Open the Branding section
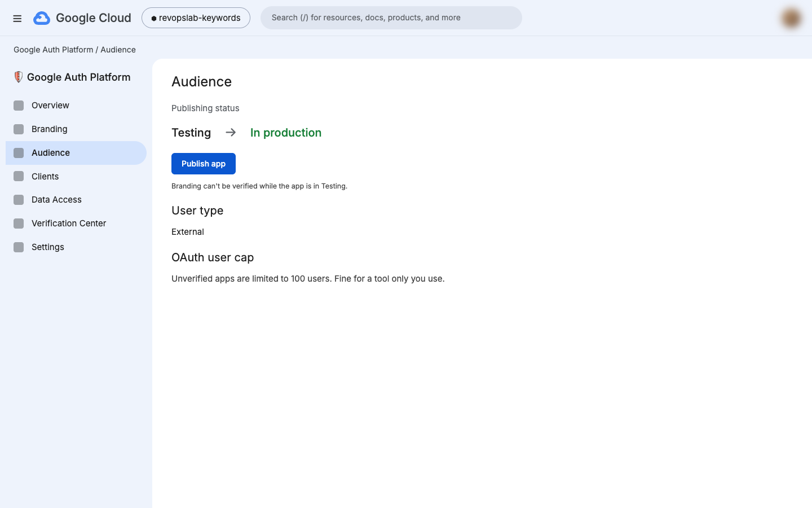 (x=76, y=129)
